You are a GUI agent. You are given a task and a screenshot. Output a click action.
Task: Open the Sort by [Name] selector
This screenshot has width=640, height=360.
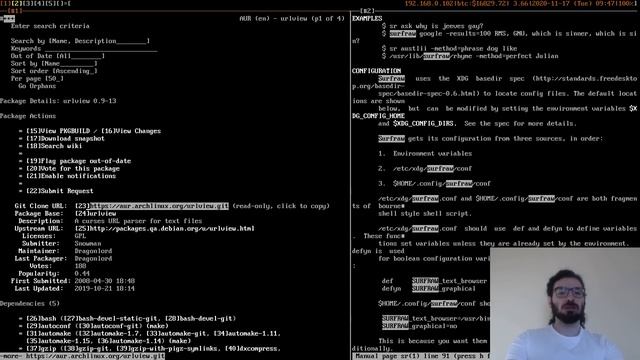69,63
